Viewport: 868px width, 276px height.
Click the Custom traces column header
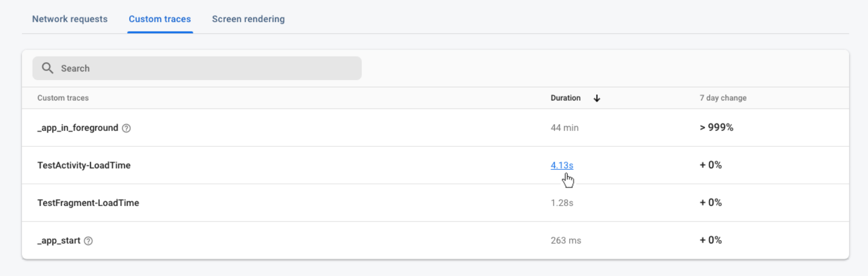click(63, 98)
